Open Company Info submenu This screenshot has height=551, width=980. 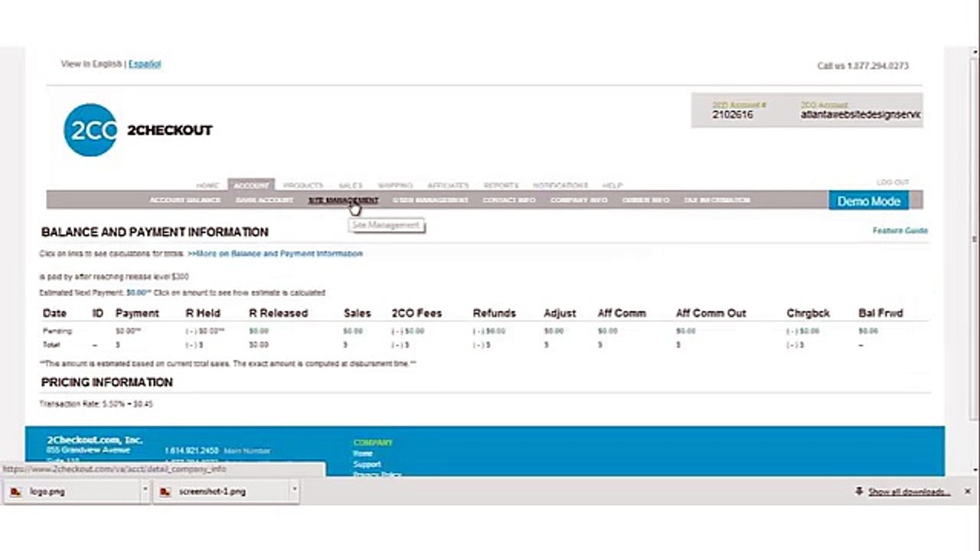tap(579, 201)
